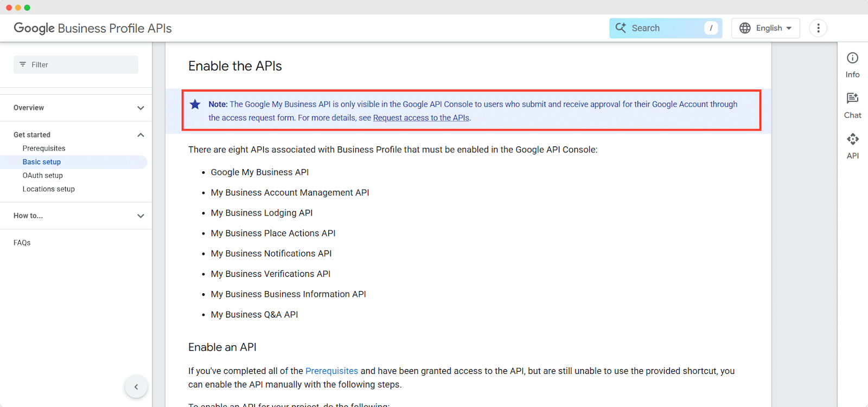Expand the Overview section chevron
The width and height of the screenshot is (868, 407).
[141, 108]
